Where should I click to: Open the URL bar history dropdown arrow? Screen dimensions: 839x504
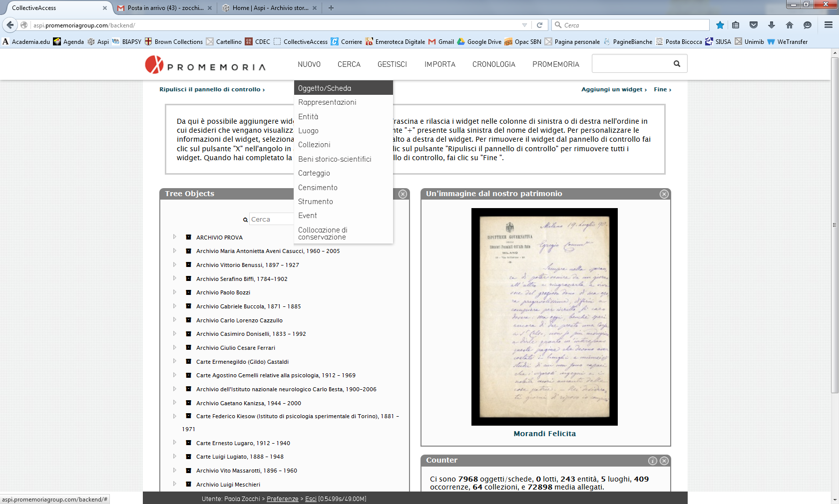click(x=524, y=25)
